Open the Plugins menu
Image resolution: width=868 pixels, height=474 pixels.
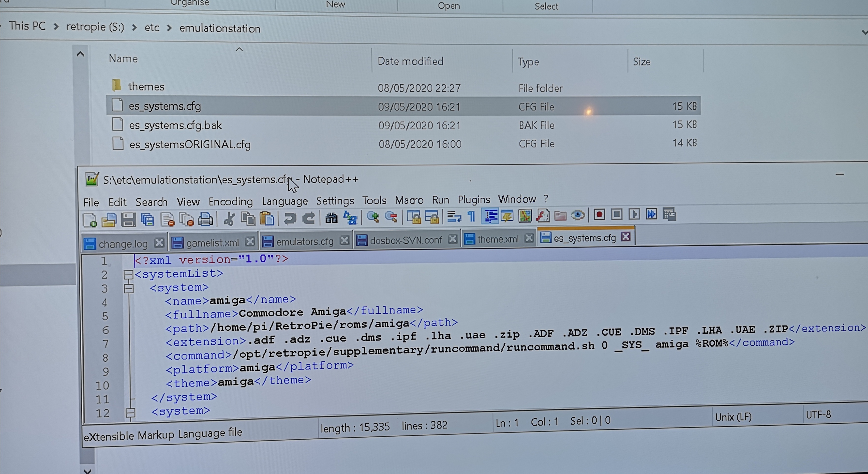(474, 200)
